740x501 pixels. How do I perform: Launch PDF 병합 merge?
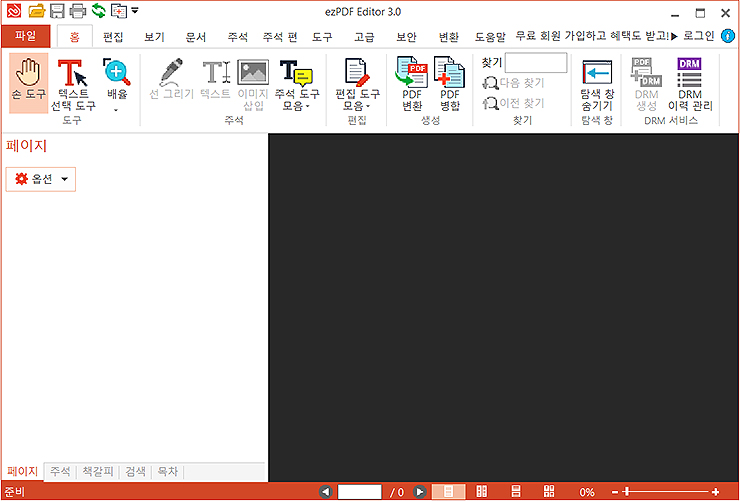pyautogui.click(x=449, y=85)
